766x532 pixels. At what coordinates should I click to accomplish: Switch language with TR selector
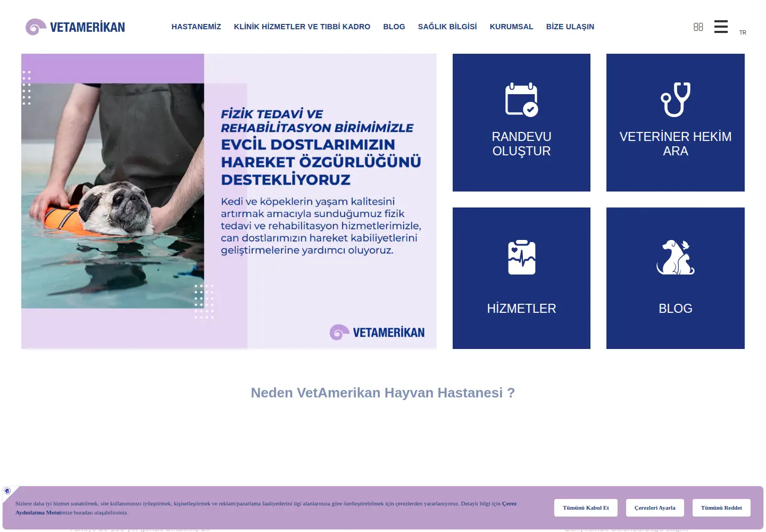(743, 32)
